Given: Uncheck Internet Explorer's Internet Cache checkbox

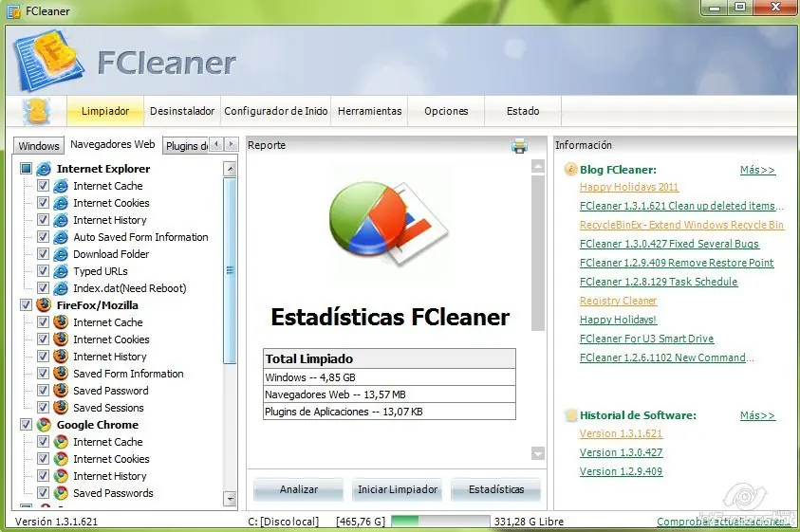Looking at the screenshot, I should pos(43,186).
